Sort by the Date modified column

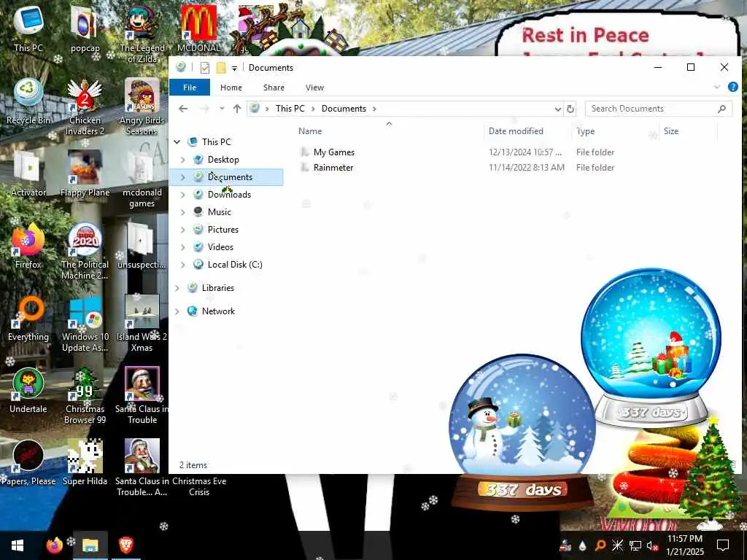pos(516,131)
